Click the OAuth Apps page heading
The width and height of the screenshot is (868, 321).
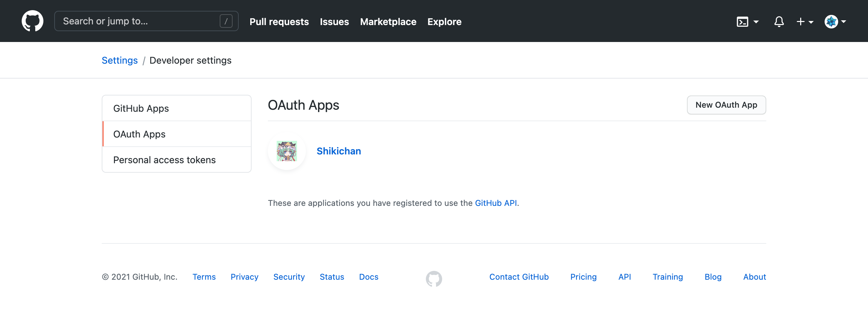(303, 105)
